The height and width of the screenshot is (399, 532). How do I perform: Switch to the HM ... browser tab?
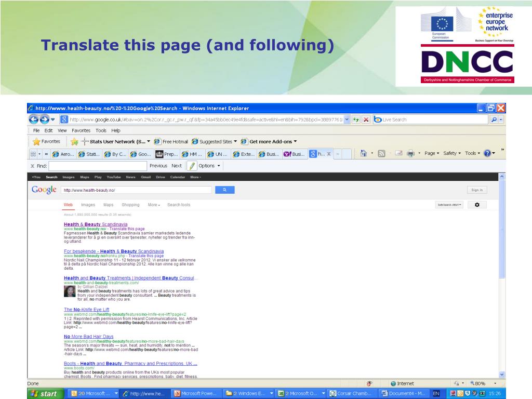click(x=192, y=154)
